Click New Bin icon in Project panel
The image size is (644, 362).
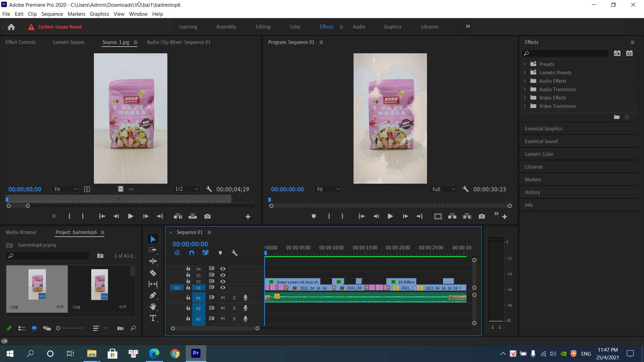point(100,256)
